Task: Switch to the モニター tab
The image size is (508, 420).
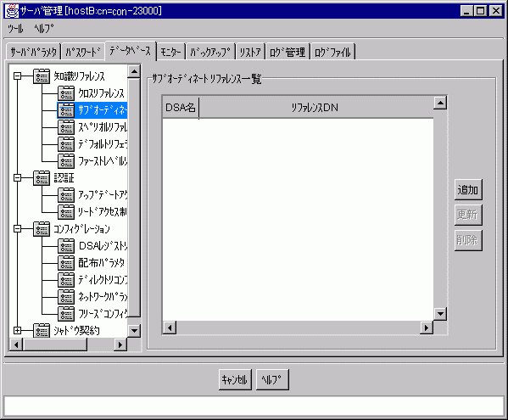Action: 171,52
